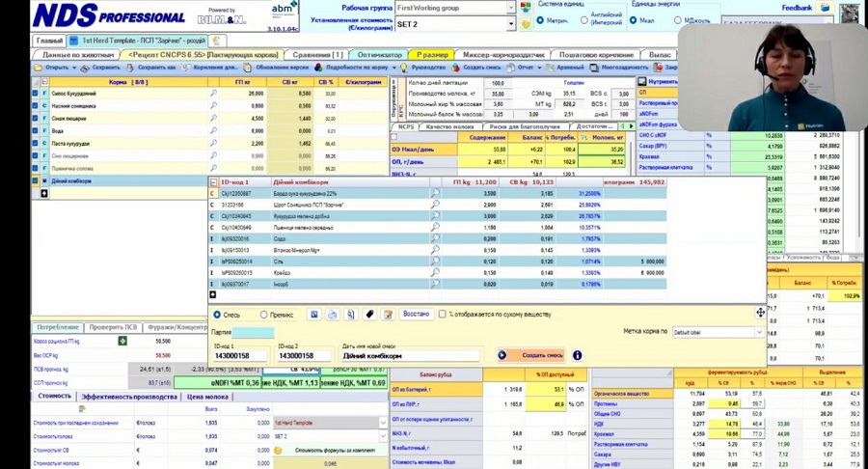This screenshot has height=469, width=868.
Task: Click magnifier icon for Сіль ingredient row
Action: [x=435, y=261]
